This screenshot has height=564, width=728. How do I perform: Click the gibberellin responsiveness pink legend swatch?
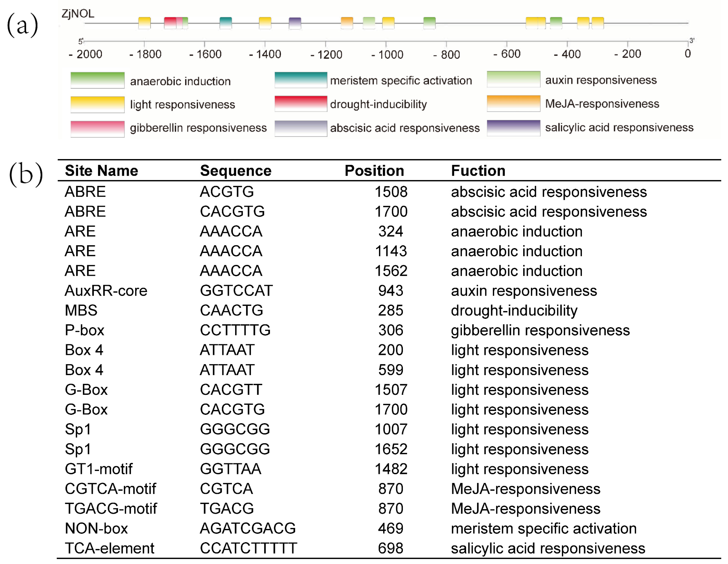coord(97,129)
